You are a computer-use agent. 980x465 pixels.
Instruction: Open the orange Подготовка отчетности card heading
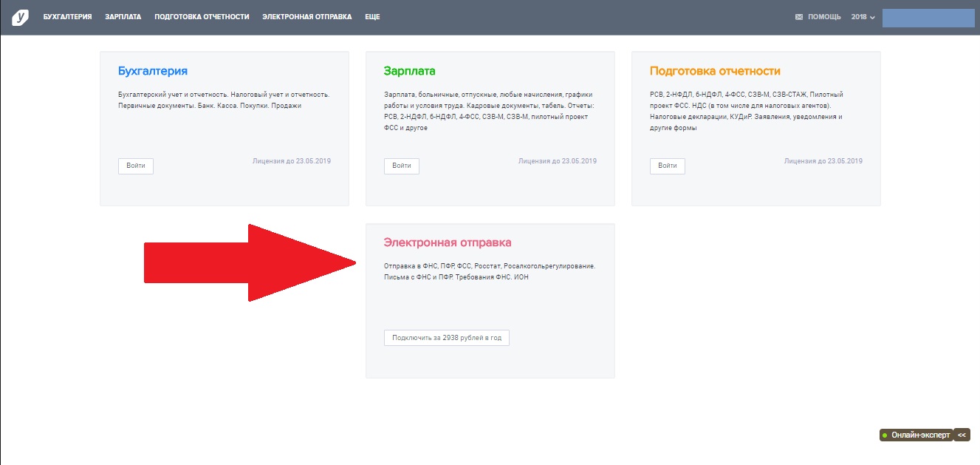(715, 71)
